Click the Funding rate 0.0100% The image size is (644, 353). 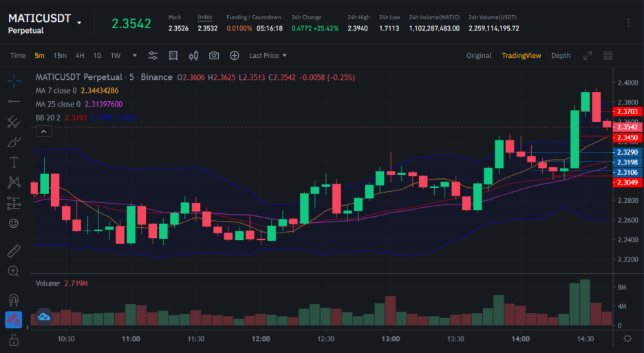coord(239,28)
